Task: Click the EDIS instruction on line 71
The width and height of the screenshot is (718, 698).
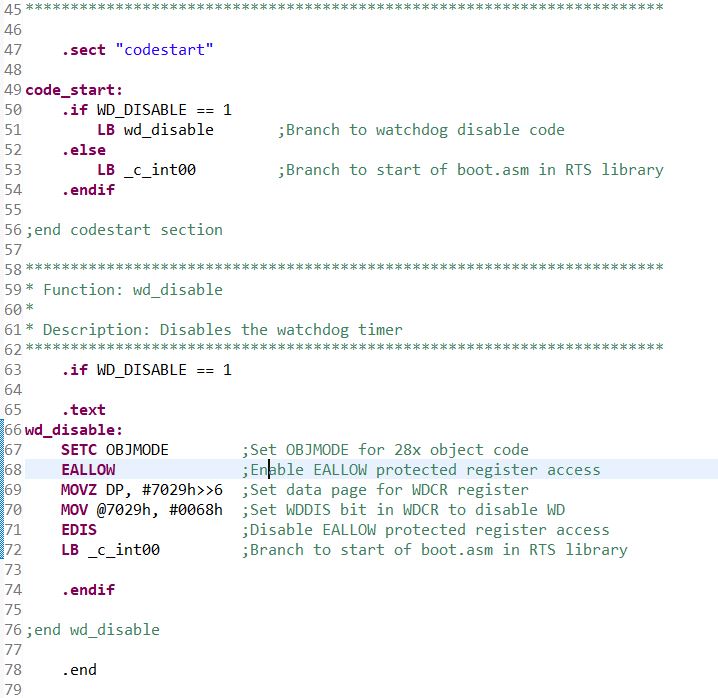Action: [79, 529]
